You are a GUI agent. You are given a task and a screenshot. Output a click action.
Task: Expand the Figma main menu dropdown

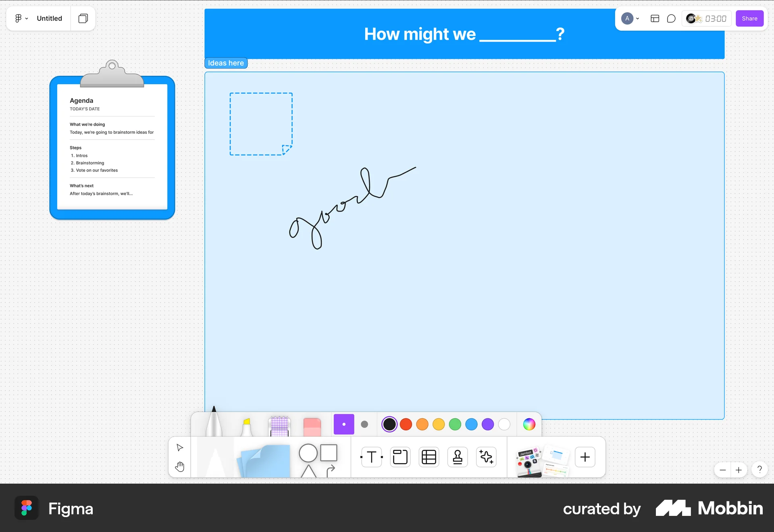point(21,18)
